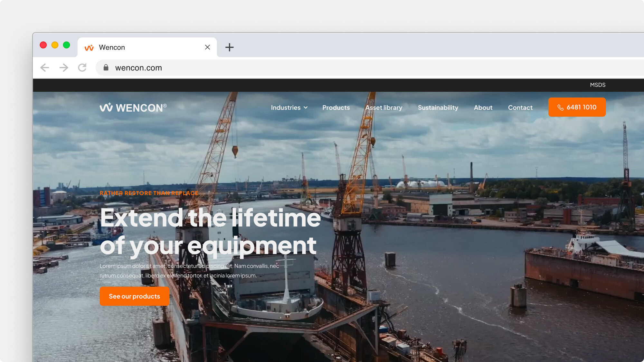The image size is (644, 362).
Task: Expand the Industries dropdown menu
Action: [x=289, y=107]
